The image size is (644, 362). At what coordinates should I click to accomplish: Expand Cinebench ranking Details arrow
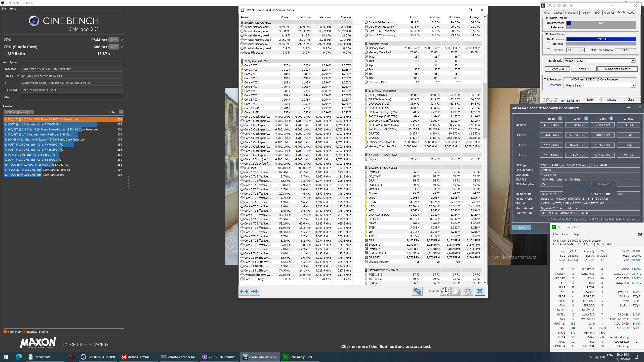click(121, 112)
